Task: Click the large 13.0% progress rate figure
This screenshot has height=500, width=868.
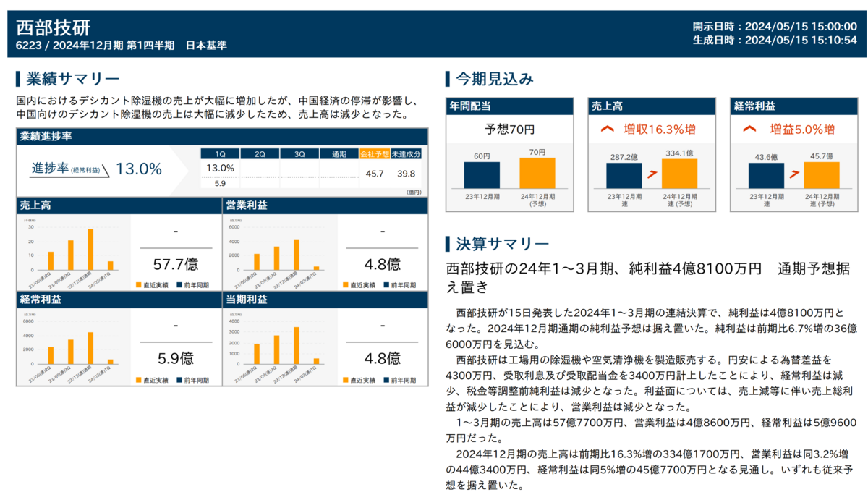Action: pyautogui.click(x=139, y=169)
